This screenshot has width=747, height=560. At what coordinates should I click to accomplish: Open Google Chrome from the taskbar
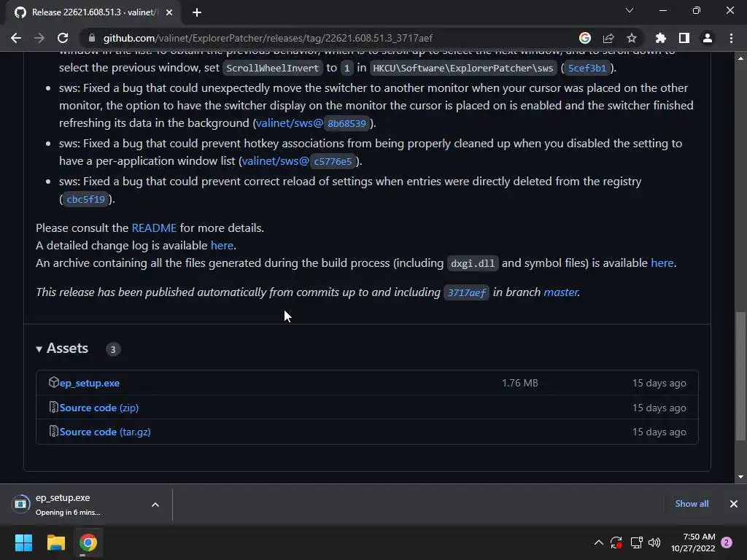click(x=88, y=542)
